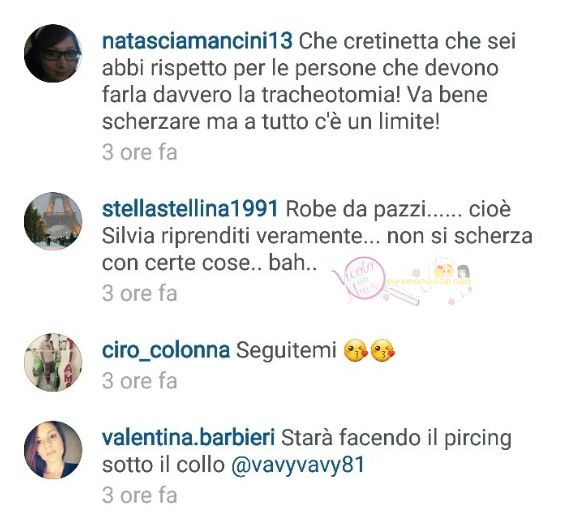Select stellastellina1991 'Robe da pazzi' comment
The height and width of the screenshot is (523, 581).
coord(317,236)
